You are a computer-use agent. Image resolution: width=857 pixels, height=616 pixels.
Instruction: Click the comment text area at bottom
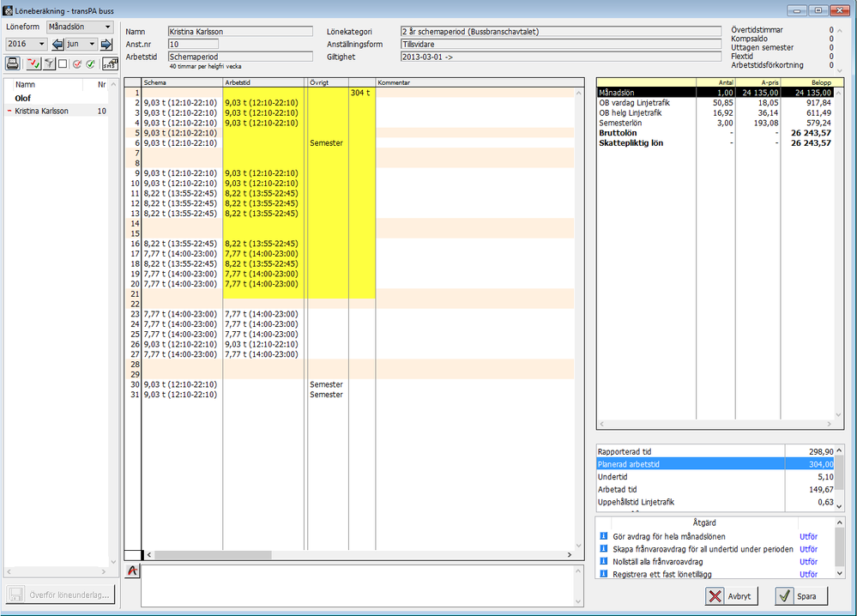(x=357, y=586)
